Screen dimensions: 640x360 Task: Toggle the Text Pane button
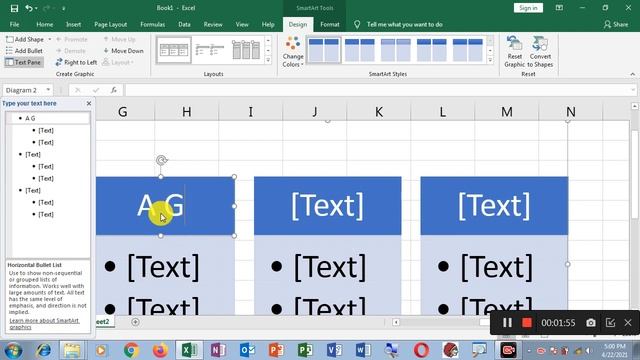tap(24, 62)
